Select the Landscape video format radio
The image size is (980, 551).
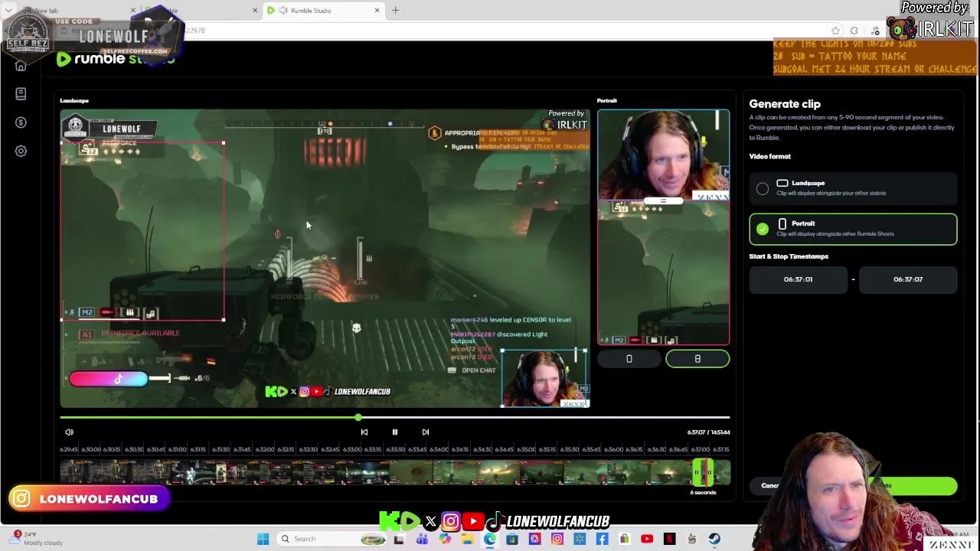(x=763, y=188)
